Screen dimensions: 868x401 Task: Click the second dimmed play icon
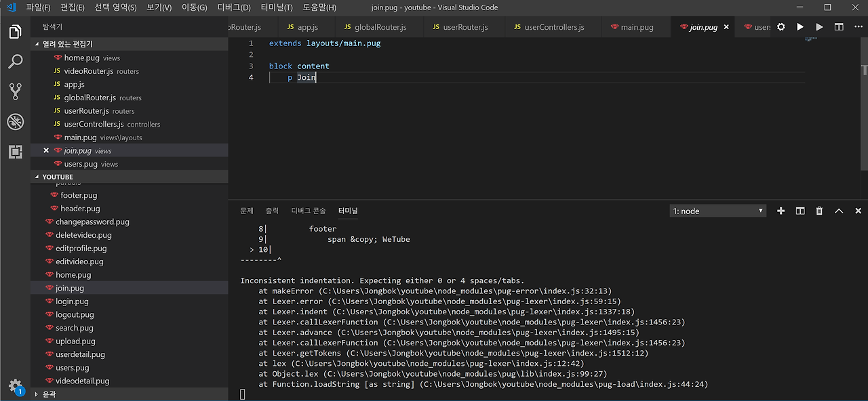click(819, 27)
